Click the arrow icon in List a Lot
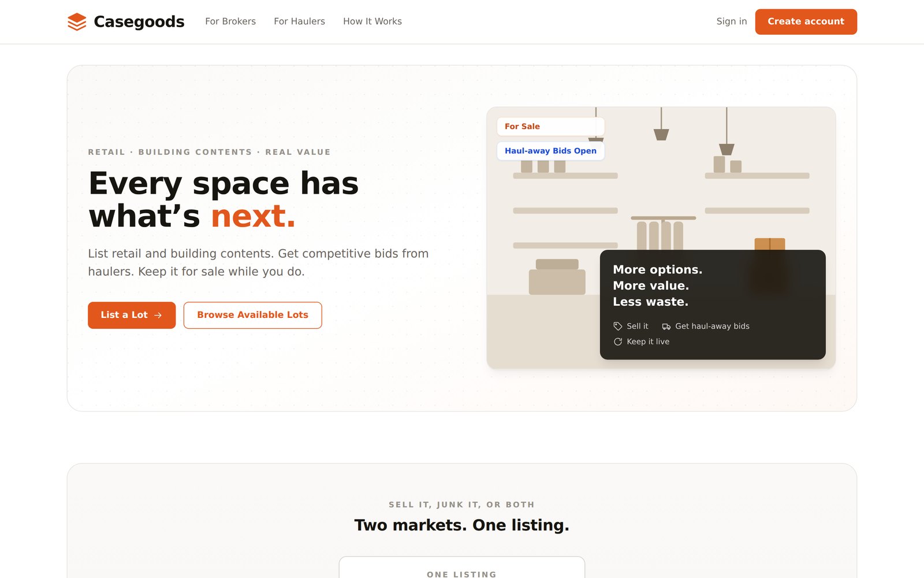 [158, 315]
